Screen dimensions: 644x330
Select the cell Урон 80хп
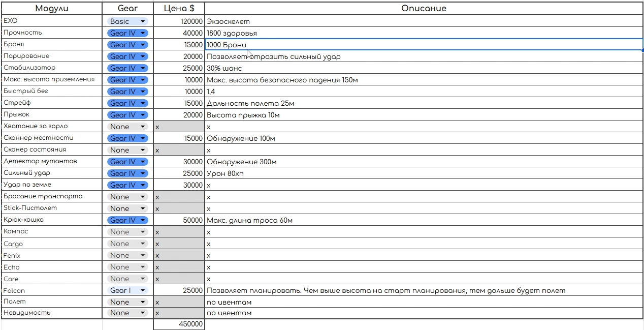coord(424,173)
